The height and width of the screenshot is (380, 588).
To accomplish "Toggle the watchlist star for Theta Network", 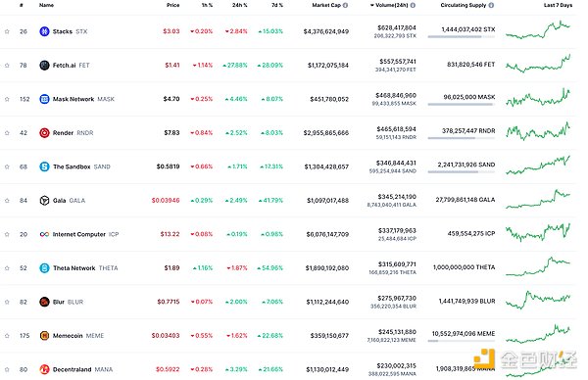I will tap(7, 268).
